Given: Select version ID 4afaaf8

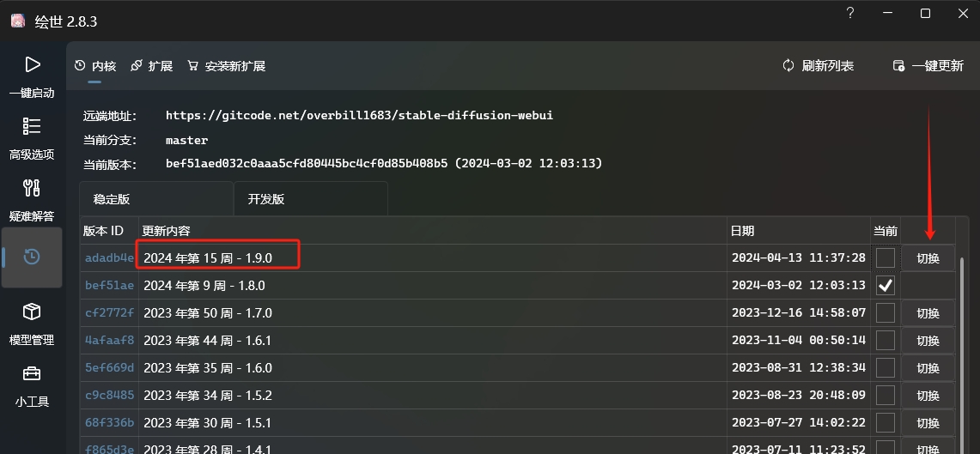Looking at the screenshot, I should pyautogui.click(x=109, y=341).
